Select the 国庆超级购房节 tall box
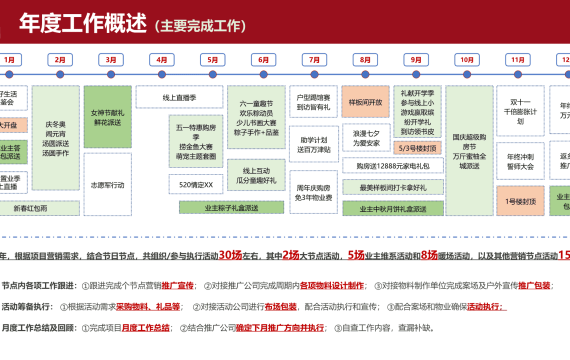Image resolution: width=570 pixels, height=360 pixels. pyautogui.click(x=469, y=150)
